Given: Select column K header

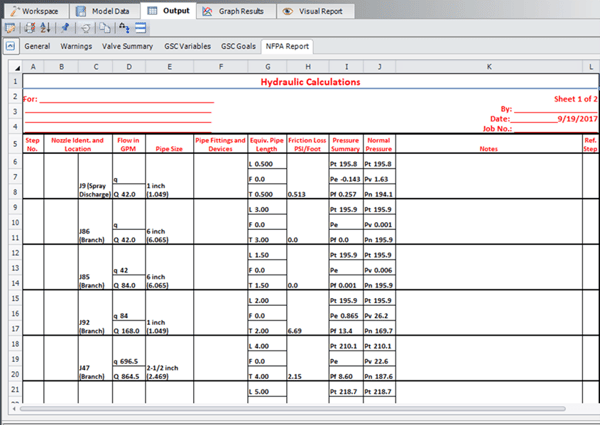Looking at the screenshot, I should point(489,67).
